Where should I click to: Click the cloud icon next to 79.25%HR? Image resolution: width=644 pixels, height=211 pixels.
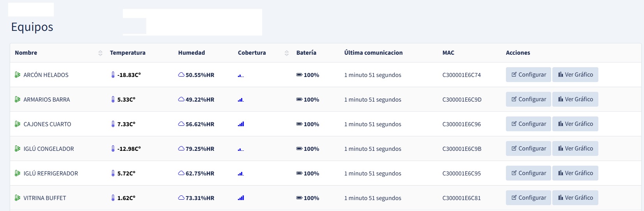(x=181, y=148)
